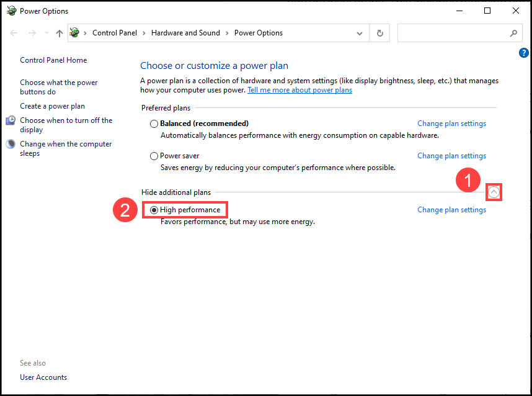Viewport: 532px width, 396px height.
Task: Open User Accounts from See also
Action: point(43,377)
